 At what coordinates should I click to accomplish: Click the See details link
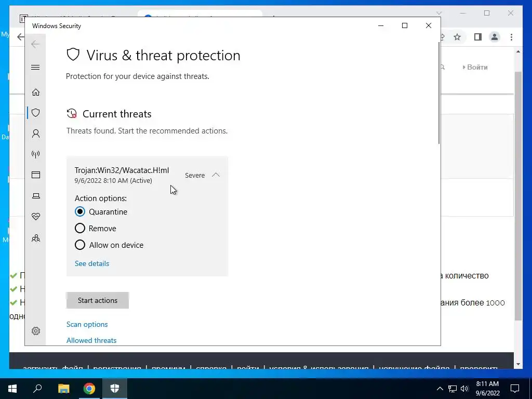[92, 263]
